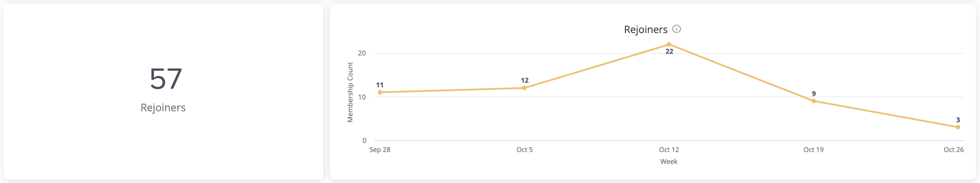Click the Oct 26 data point
Viewport: 980px width, 183px height.
(958, 127)
